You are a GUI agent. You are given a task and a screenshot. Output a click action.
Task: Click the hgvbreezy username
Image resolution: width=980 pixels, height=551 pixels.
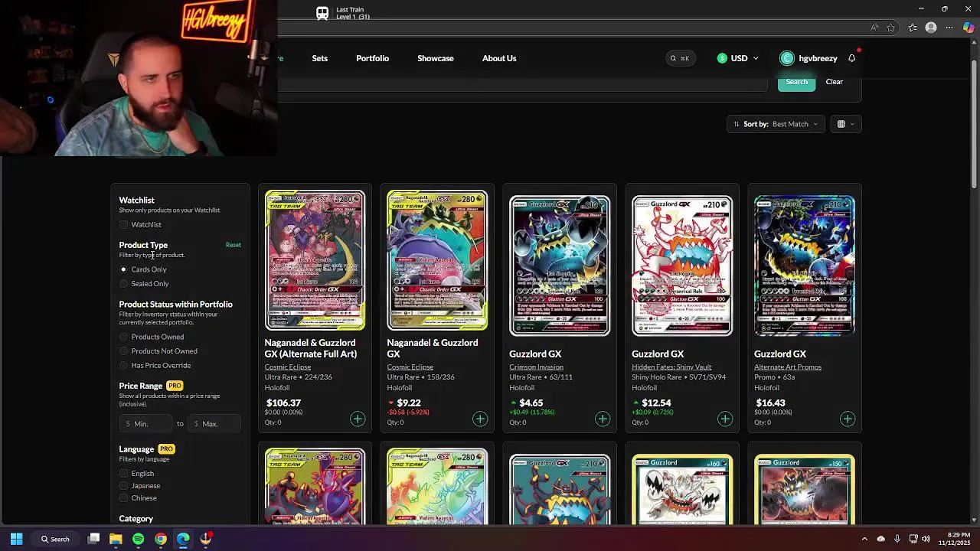[x=818, y=58]
